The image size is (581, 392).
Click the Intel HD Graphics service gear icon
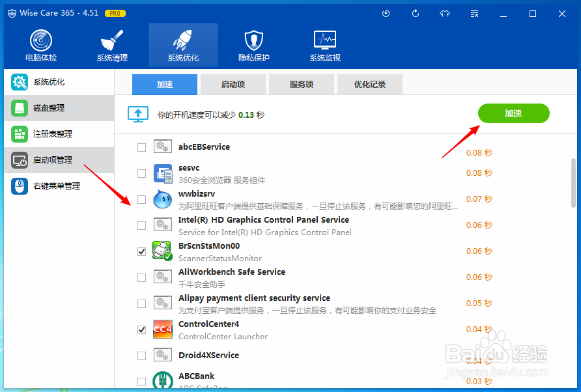click(x=163, y=225)
